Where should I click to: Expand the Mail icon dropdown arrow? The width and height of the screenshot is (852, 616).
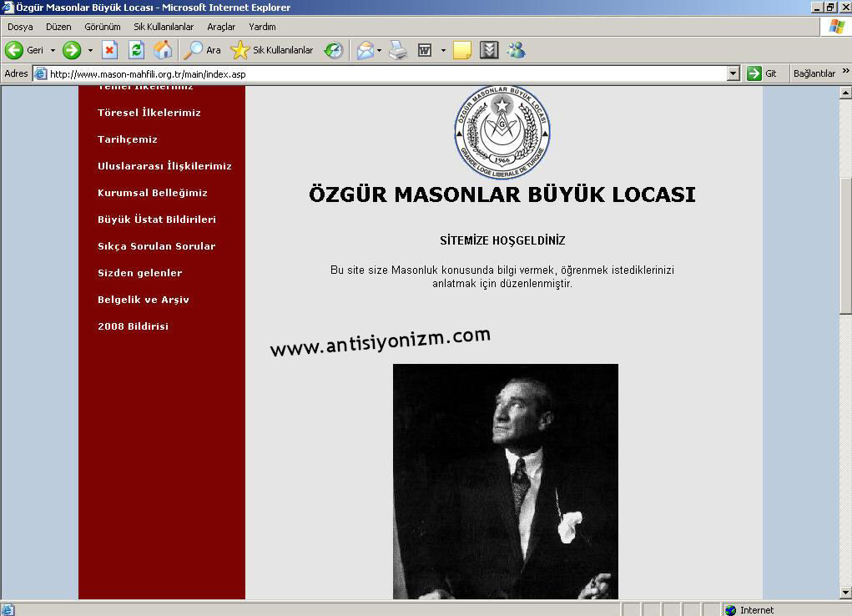click(x=379, y=50)
